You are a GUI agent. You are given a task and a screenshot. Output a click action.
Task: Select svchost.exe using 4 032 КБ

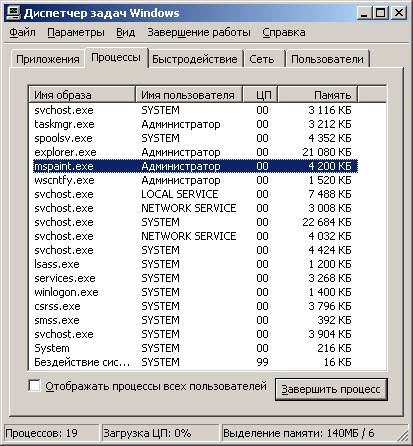coord(196,236)
